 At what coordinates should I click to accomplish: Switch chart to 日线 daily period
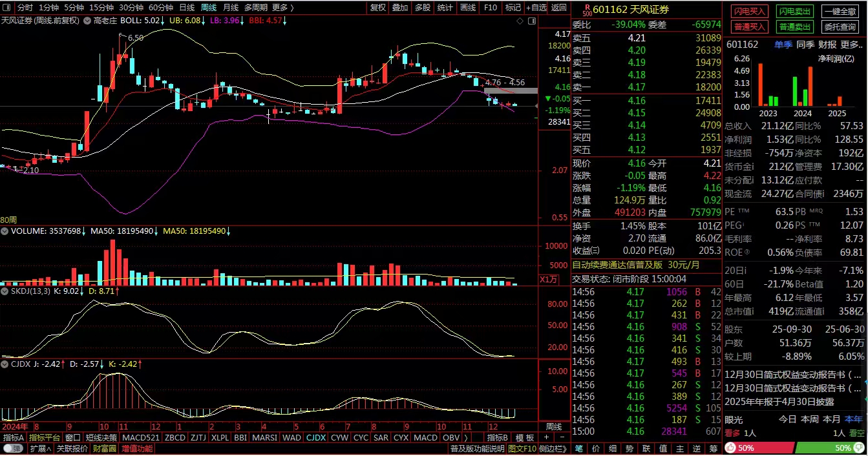(187, 8)
